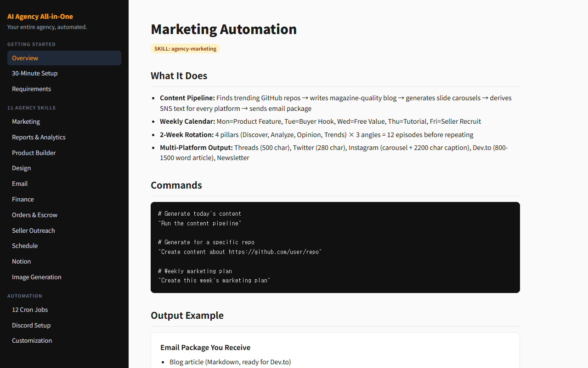Click the AI Agency All-in-One title
588x368 pixels.
coord(40,17)
